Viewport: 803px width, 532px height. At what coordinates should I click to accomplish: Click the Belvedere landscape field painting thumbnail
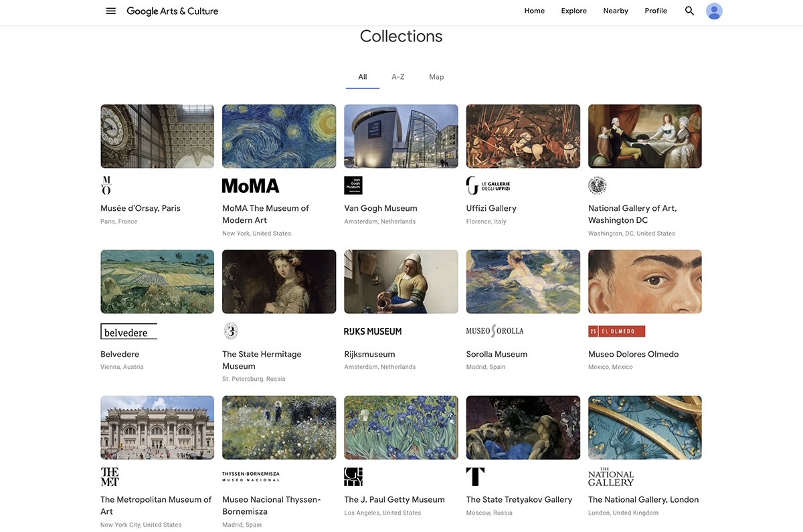(157, 282)
